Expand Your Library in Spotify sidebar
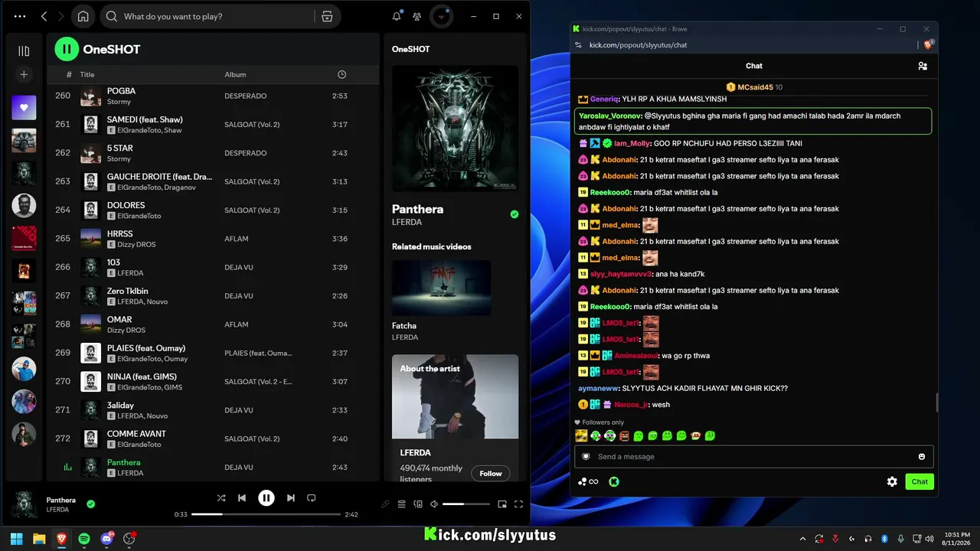Screen dimensions: 980x551 coord(24,51)
